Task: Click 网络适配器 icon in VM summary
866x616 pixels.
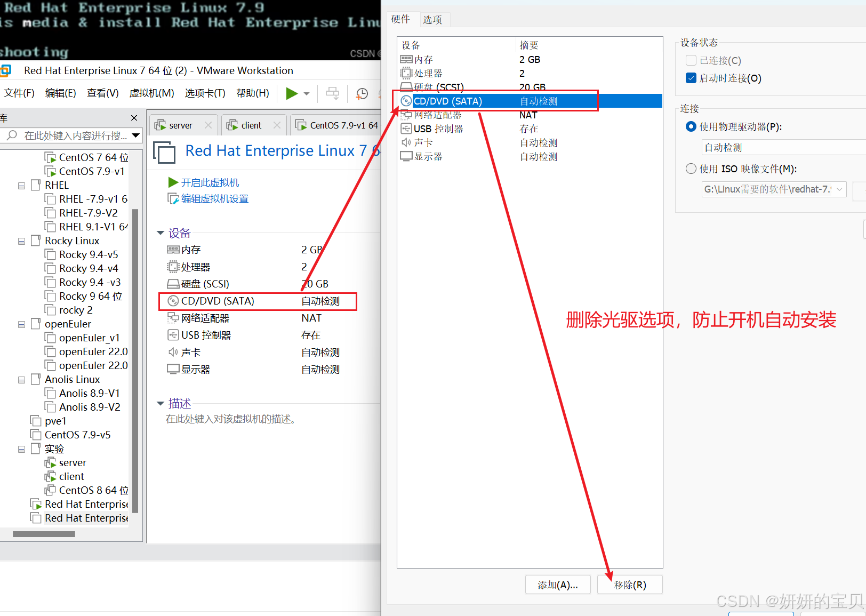Action: coord(173,318)
